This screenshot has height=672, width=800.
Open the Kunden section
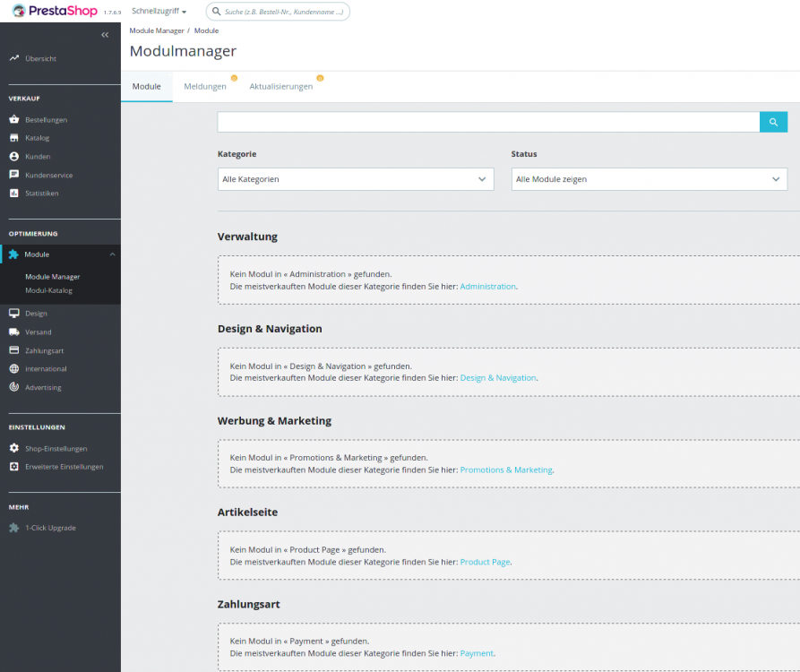click(x=39, y=156)
